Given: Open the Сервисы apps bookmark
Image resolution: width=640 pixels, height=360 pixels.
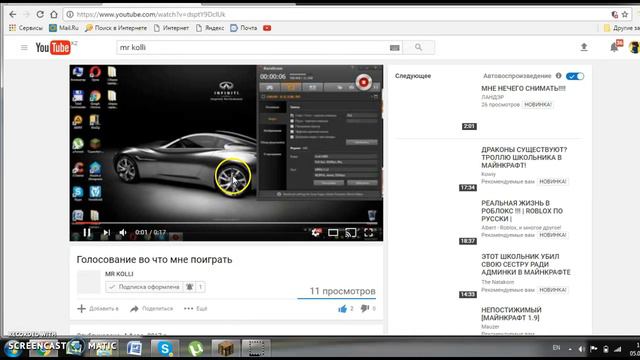Looking at the screenshot, I should pyautogui.click(x=26, y=28).
